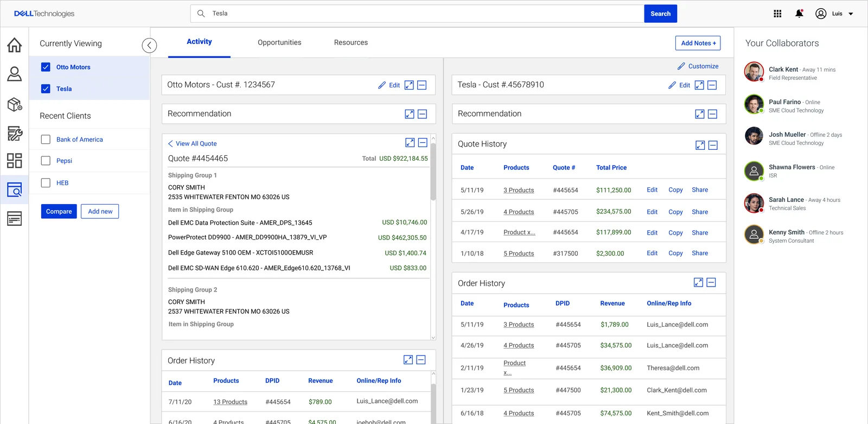This screenshot has width=868, height=424.
Task: Click the Dell Technologies logo
Action: coord(44,14)
